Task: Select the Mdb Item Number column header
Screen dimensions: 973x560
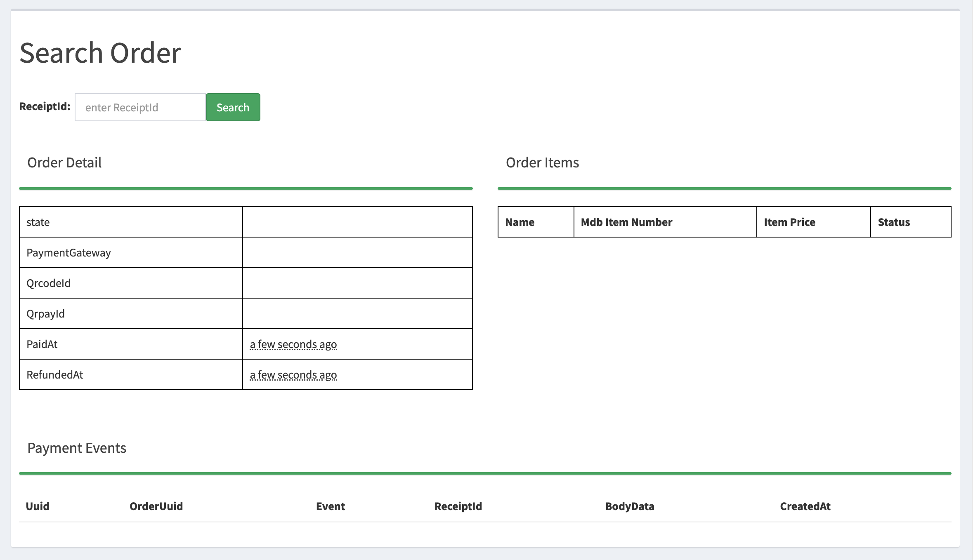Action: click(626, 222)
